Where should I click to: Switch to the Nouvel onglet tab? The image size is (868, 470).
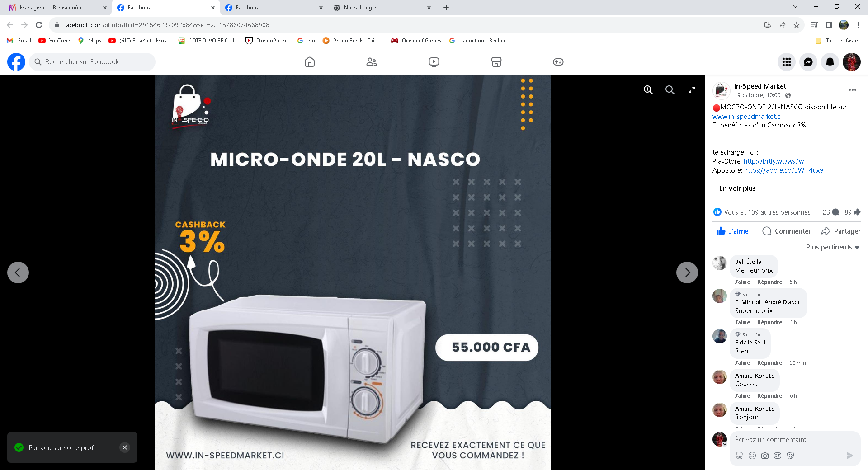361,8
